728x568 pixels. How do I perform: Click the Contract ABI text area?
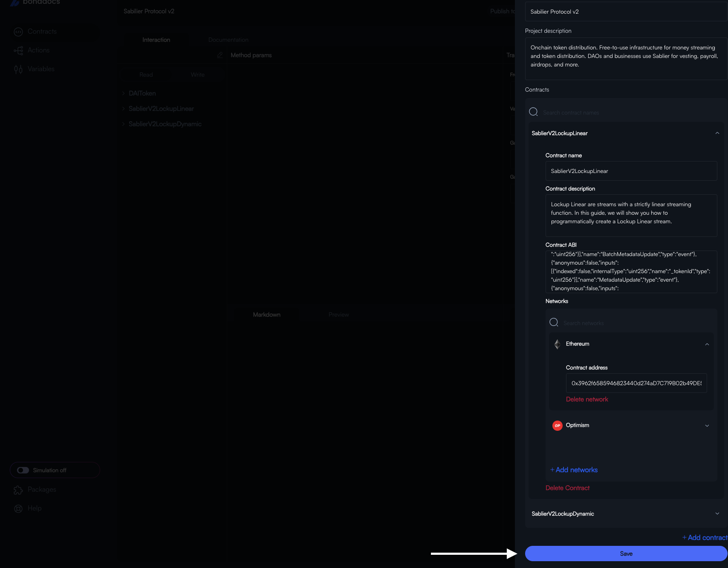(x=631, y=271)
